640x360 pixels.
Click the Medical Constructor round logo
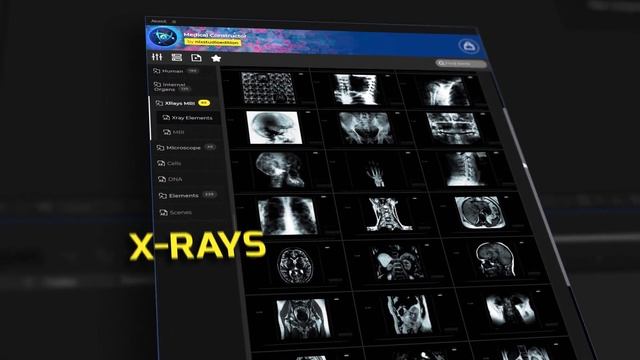pyautogui.click(x=163, y=37)
